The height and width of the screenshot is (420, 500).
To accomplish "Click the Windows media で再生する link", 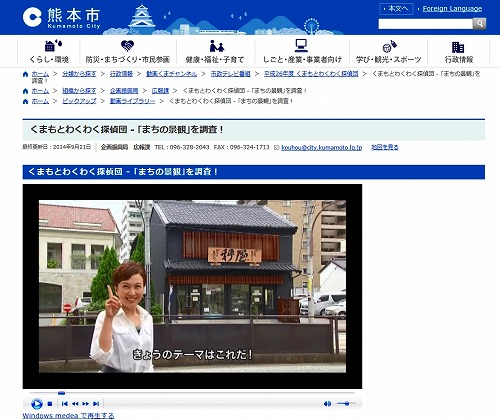I will click(x=68, y=416).
